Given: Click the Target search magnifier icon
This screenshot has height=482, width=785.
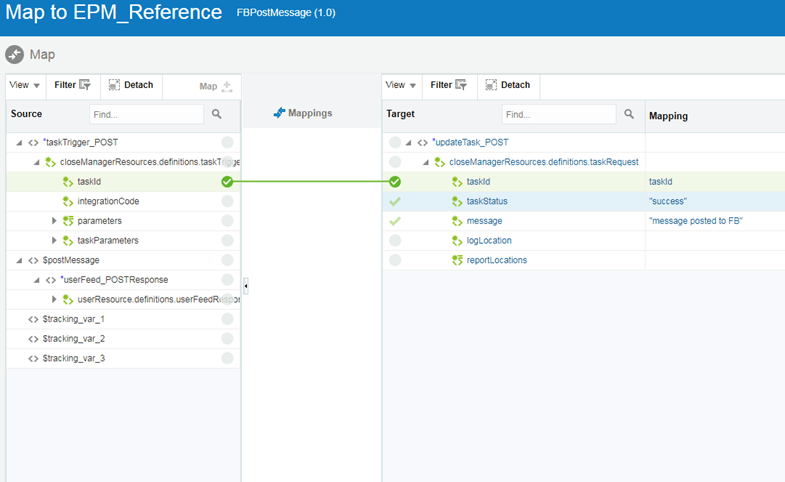Looking at the screenshot, I should (629, 114).
